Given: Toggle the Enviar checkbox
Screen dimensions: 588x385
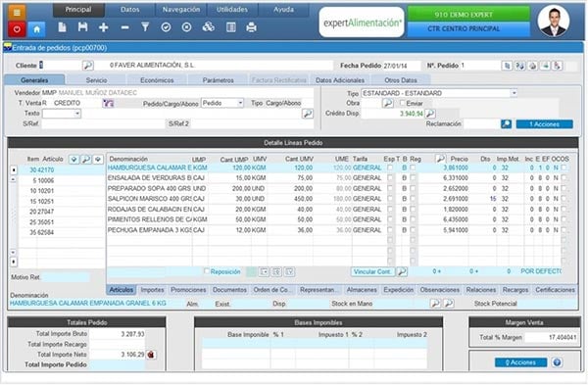Looking at the screenshot, I should point(403,103).
